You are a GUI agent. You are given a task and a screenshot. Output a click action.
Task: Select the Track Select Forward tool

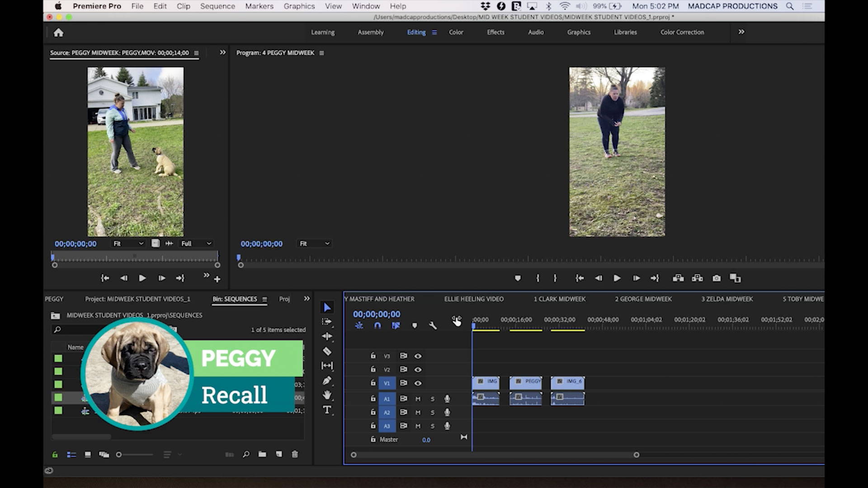point(327,322)
